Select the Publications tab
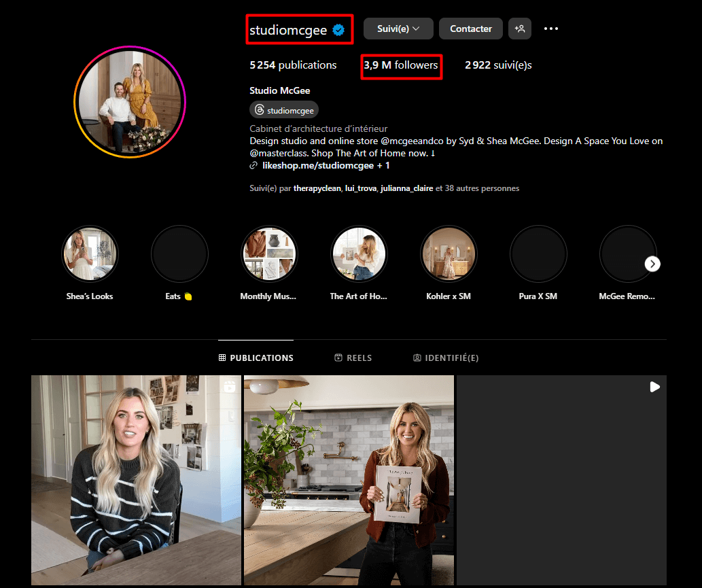This screenshot has width=702, height=588. point(256,358)
